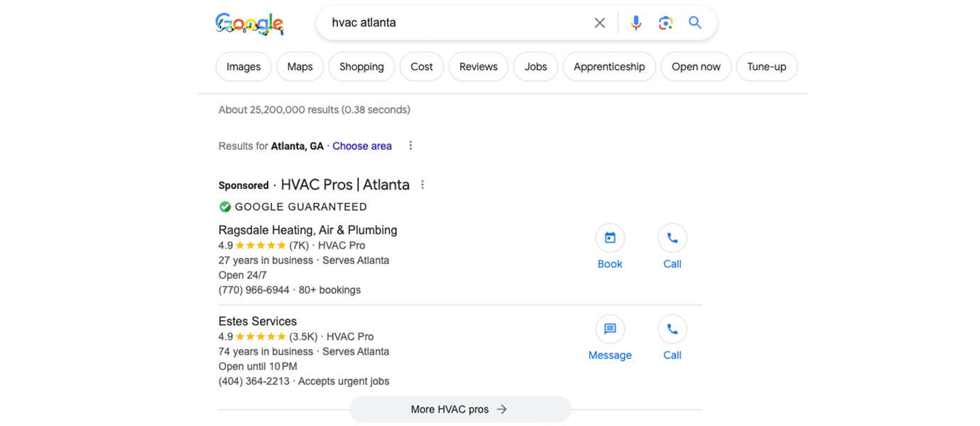Click the Google Guaranteed checkmark badge
This screenshot has height=426, width=980.
coord(224,207)
